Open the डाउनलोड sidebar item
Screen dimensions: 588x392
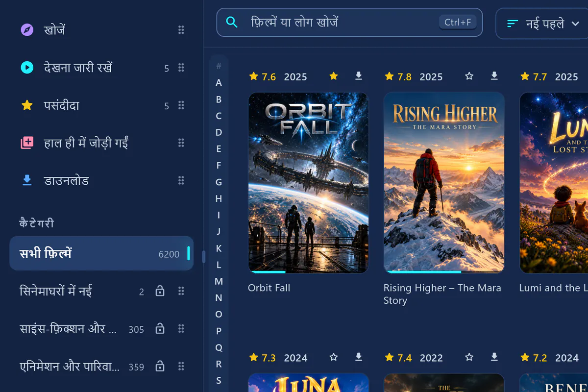(101, 180)
